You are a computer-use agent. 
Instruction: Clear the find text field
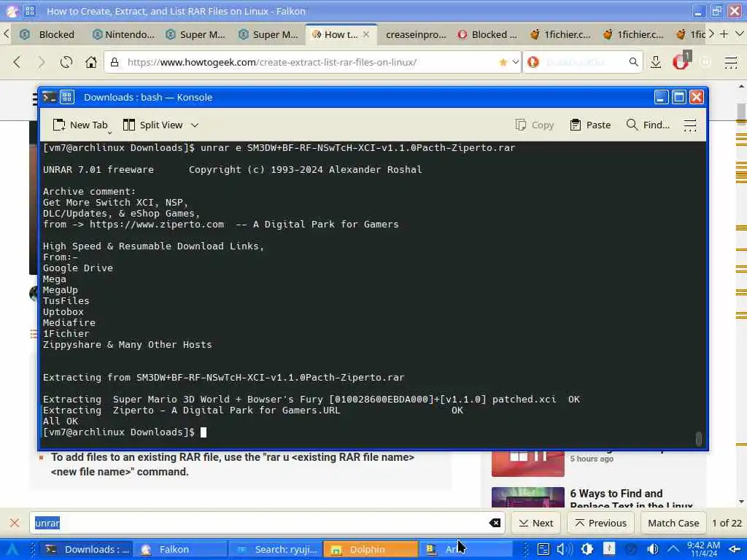point(495,523)
